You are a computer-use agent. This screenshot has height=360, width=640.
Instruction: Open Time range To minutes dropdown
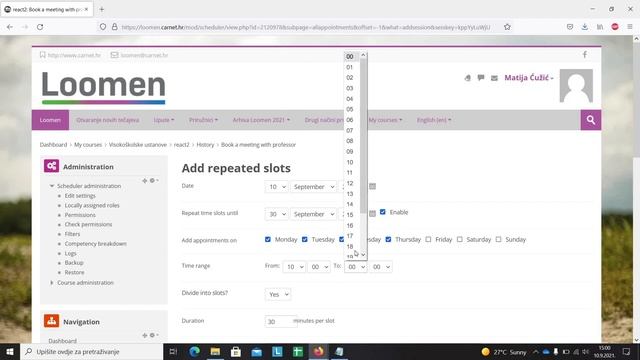(x=381, y=267)
